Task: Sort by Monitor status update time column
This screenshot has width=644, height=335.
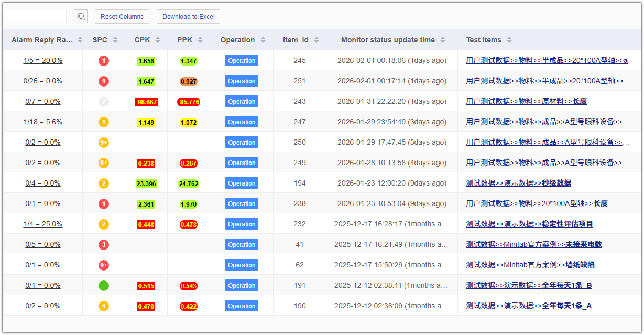Action: [443, 40]
